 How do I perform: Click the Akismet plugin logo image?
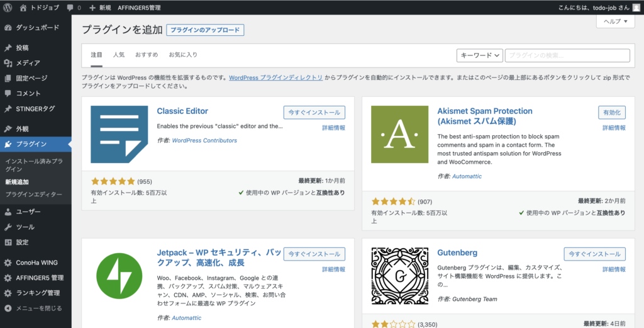[x=399, y=134]
